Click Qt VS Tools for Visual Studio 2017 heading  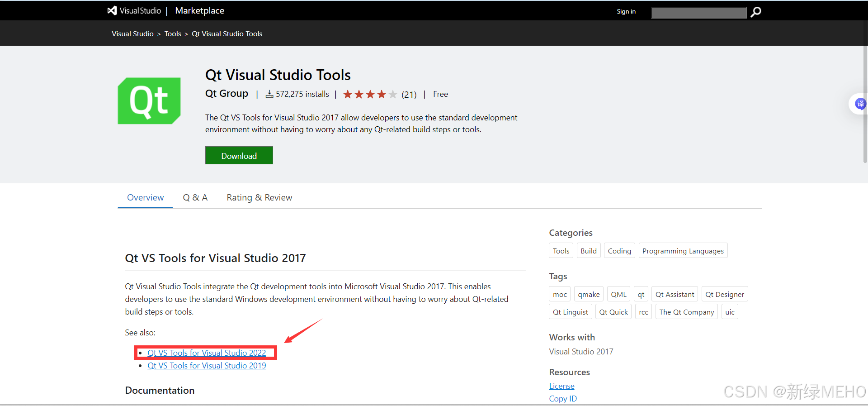(x=215, y=258)
